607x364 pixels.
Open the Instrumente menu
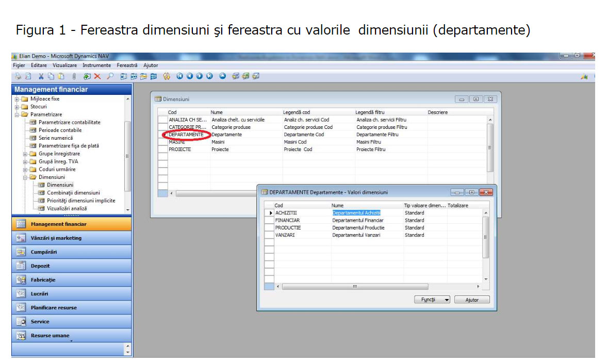pos(96,65)
